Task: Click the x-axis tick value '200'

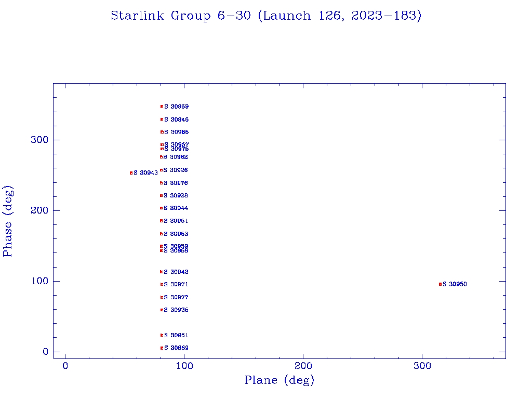Action: pos(303,366)
